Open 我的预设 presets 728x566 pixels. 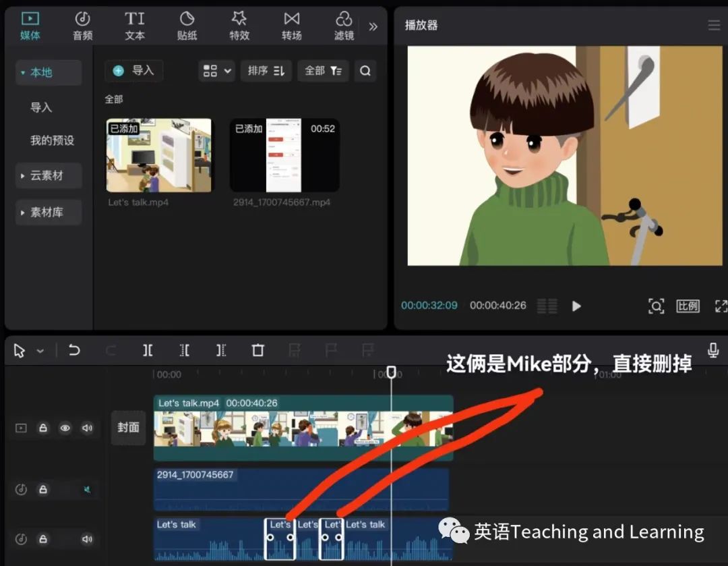pos(52,140)
